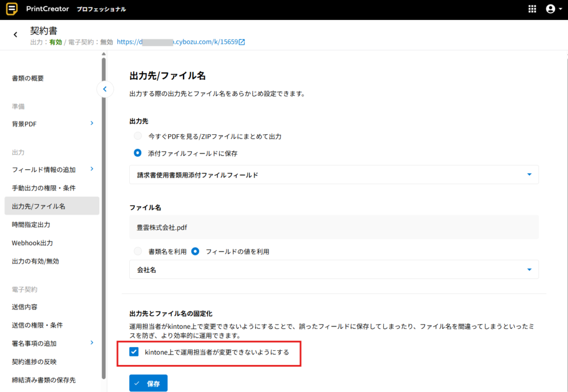
Task: Open Webhook出力 settings
Action: click(x=32, y=243)
